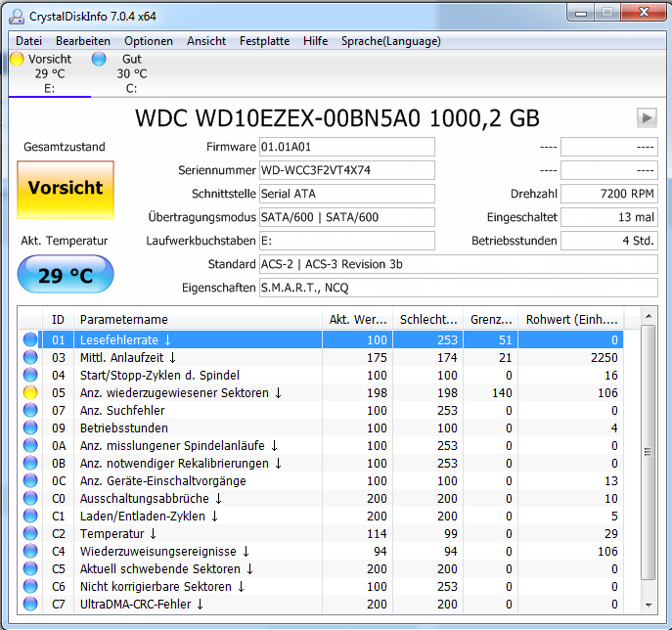This screenshot has width=672, height=630.
Task: Click the yellow Vorsicht status icon for drive E:
Action: 17,59
